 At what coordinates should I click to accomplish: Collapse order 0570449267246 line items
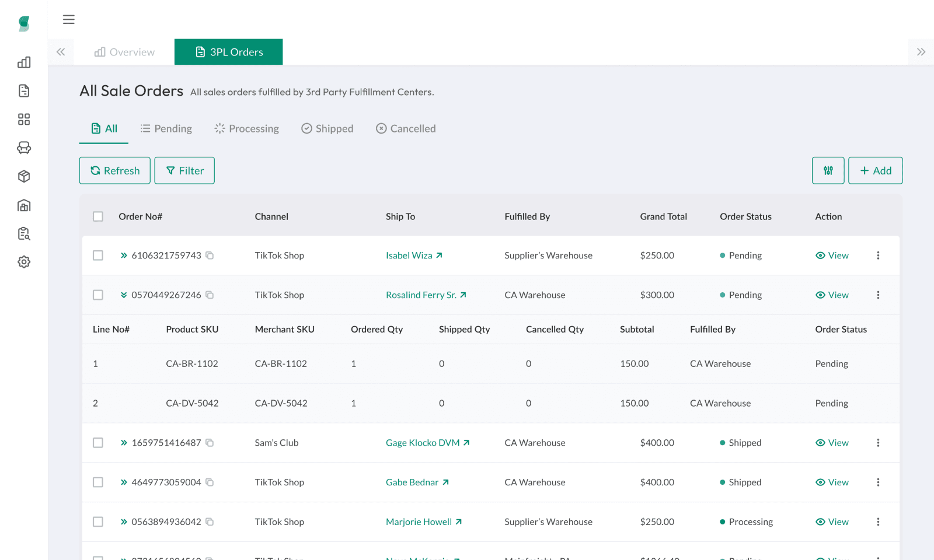[x=124, y=295]
